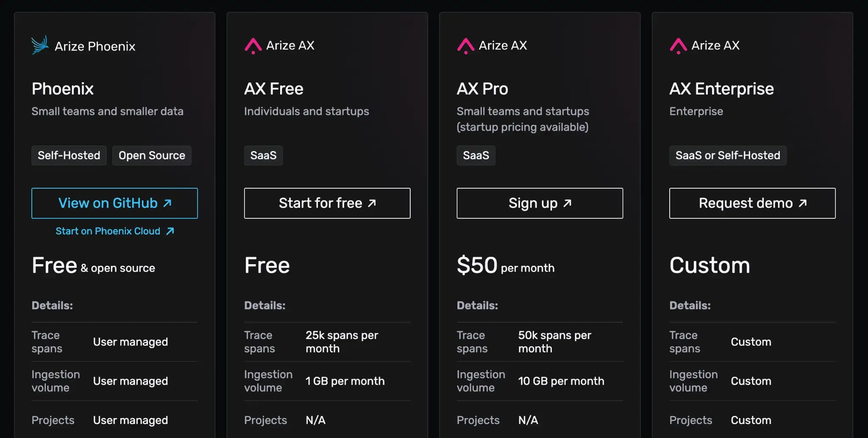Click the Self-Hosted tag on Phoenix card

(69, 156)
